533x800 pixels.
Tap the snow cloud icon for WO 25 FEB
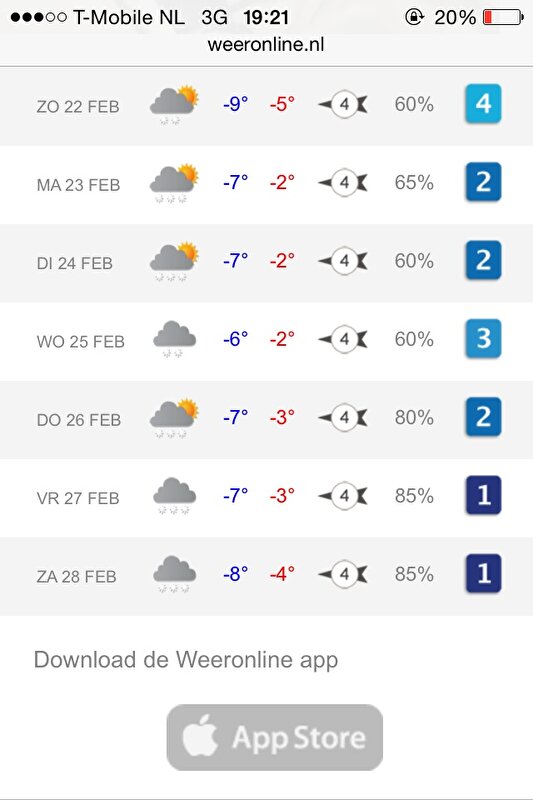(174, 339)
